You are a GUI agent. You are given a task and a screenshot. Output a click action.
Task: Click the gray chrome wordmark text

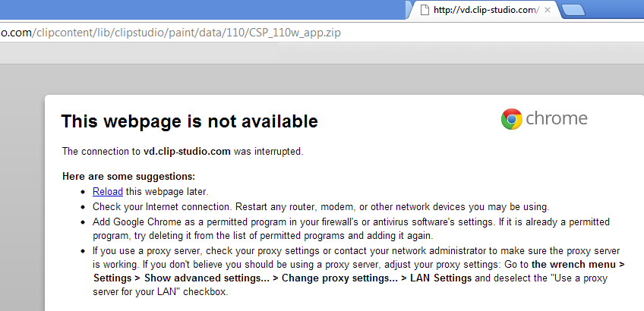(x=557, y=118)
